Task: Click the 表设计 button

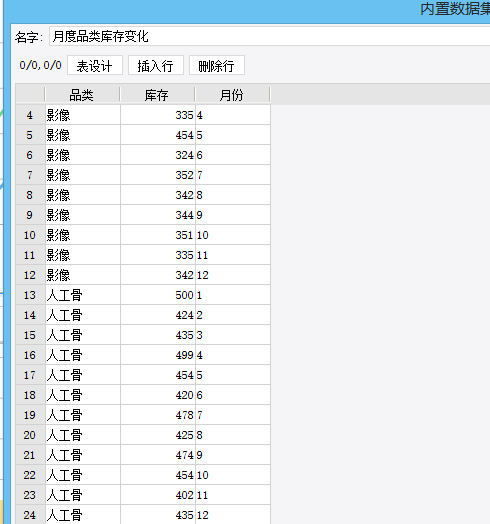Action: pyautogui.click(x=95, y=65)
